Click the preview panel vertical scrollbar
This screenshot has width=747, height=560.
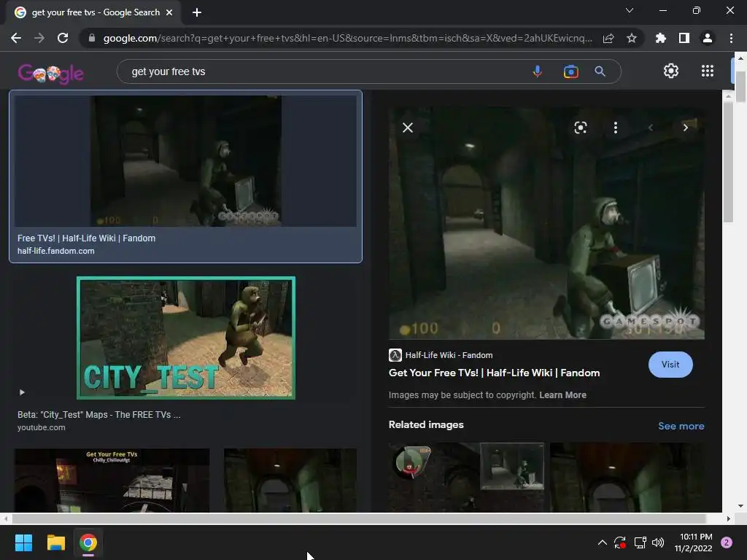(728, 161)
